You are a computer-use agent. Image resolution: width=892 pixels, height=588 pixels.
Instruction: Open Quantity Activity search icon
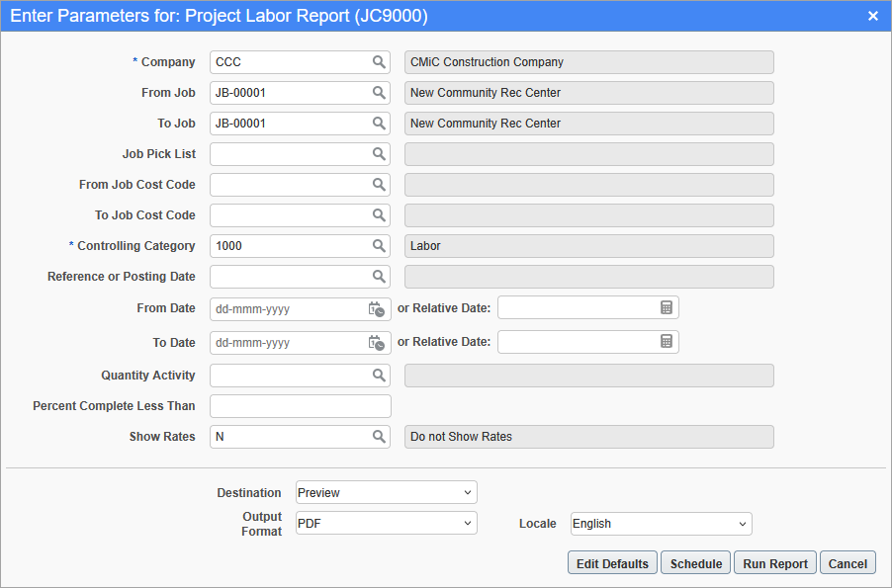tap(379, 376)
